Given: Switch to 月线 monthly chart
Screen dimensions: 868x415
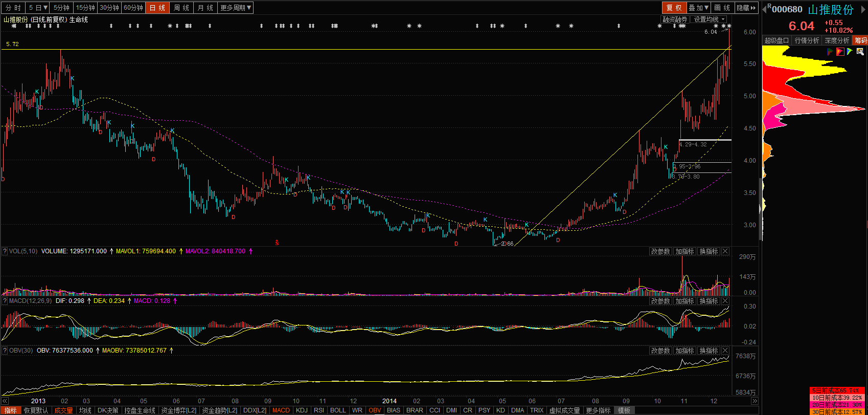Looking at the screenshot, I should pos(205,8).
